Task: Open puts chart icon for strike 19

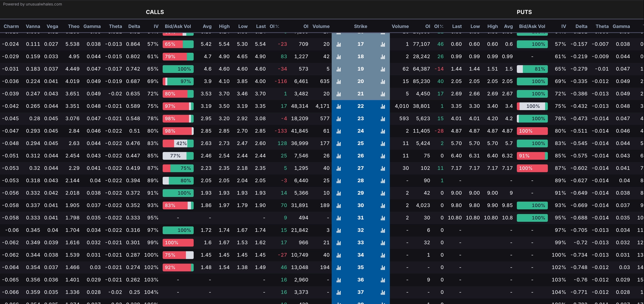Action: click(x=383, y=69)
